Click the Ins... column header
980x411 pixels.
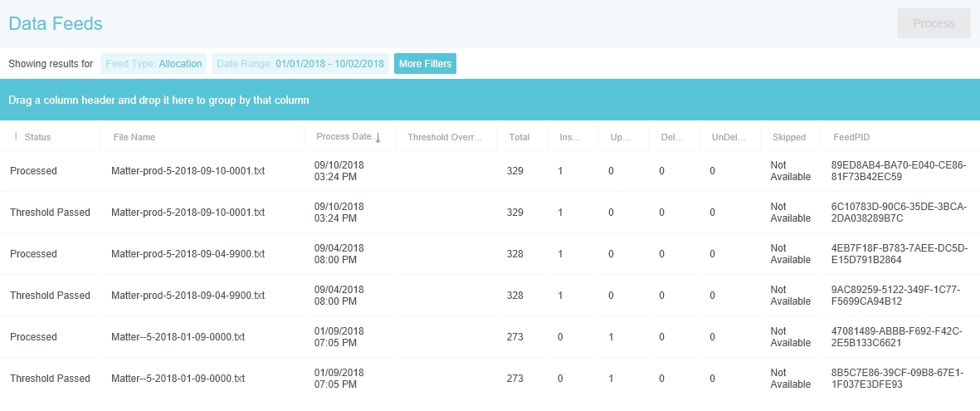tap(571, 137)
